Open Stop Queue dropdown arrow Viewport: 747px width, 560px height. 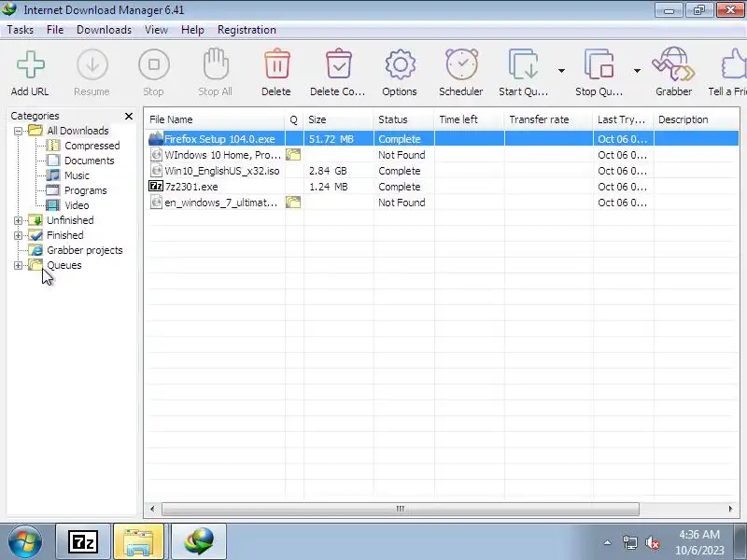point(637,71)
